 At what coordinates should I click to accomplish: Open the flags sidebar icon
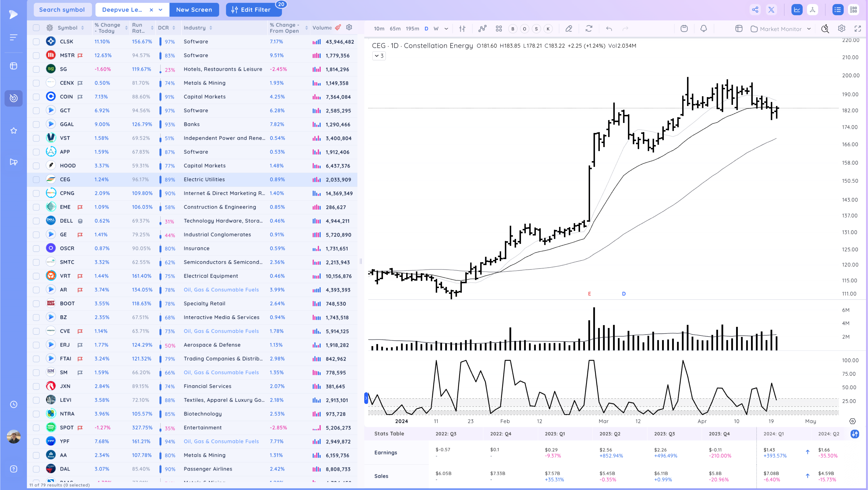(13, 162)
